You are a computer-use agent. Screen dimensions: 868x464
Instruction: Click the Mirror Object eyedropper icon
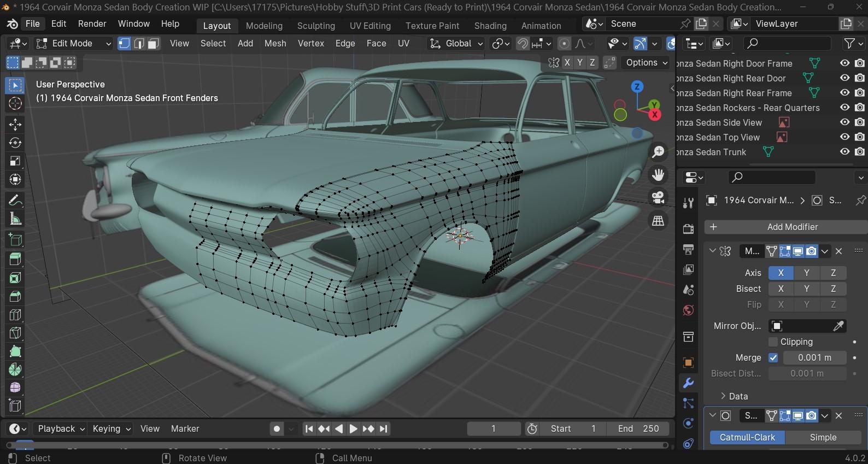coord(838,326)
